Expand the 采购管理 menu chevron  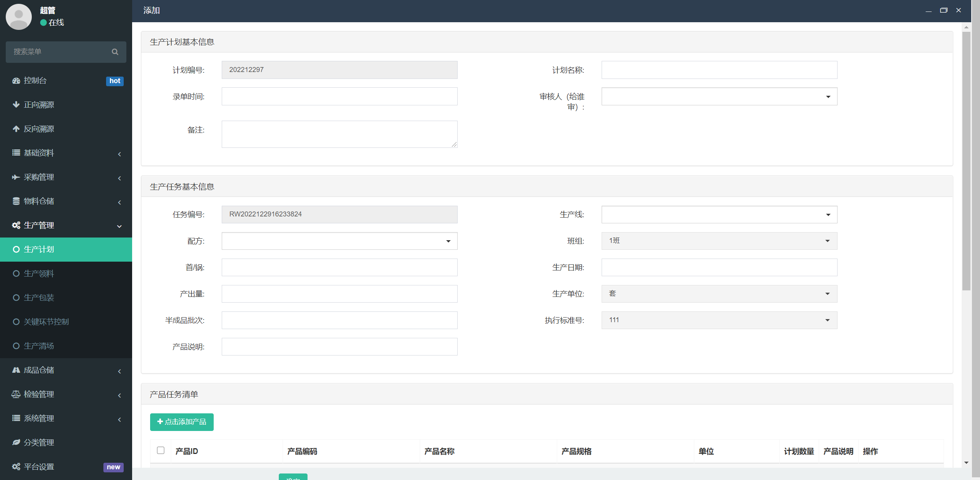(x=119, y=178)
